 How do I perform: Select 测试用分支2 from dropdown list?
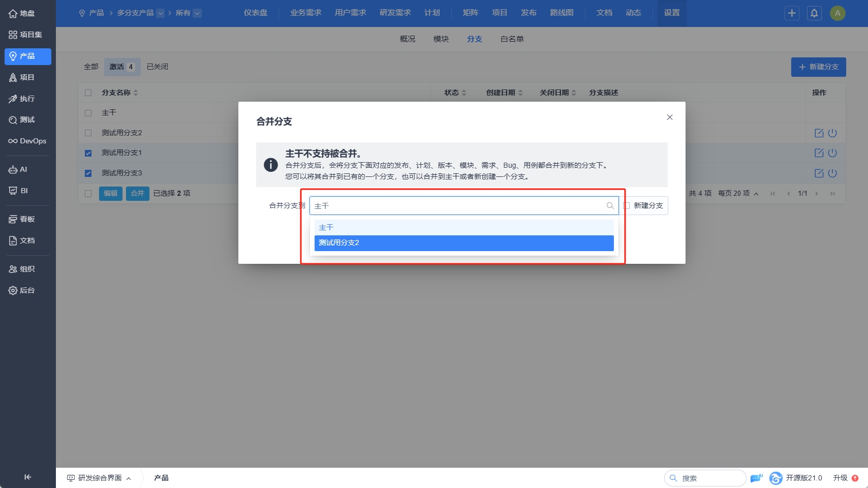[x=464, y=243]
